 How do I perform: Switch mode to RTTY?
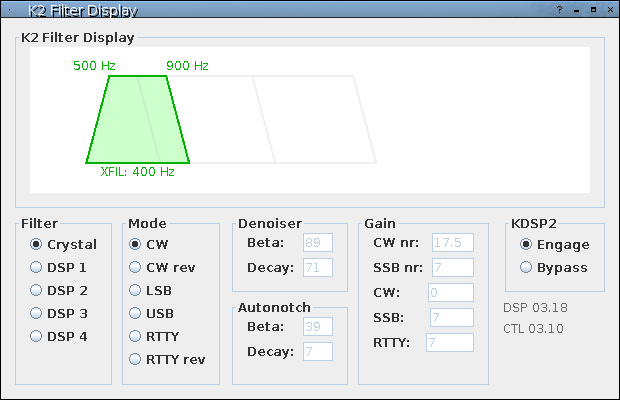[x=136, y=336]
